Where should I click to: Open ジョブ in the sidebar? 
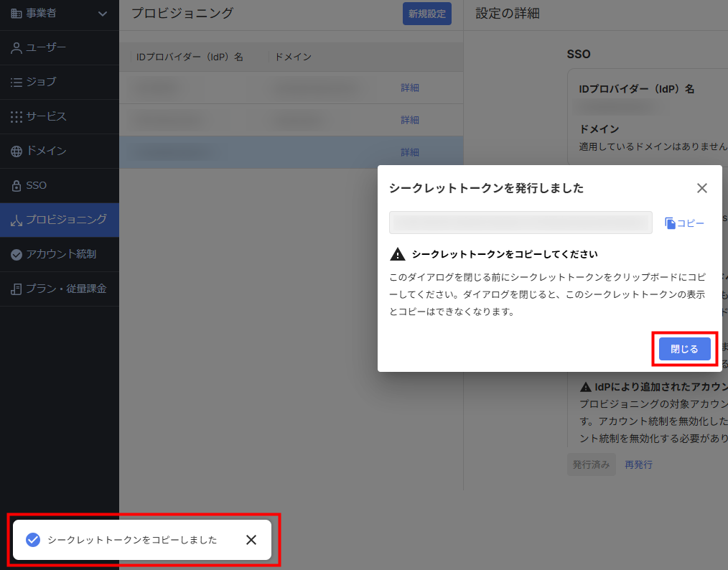coord(60,82)
